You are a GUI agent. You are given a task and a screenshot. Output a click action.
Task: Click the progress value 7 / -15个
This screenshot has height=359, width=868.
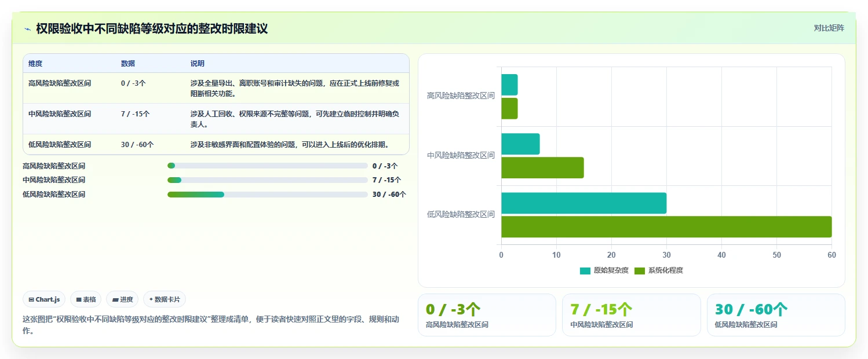386,180
